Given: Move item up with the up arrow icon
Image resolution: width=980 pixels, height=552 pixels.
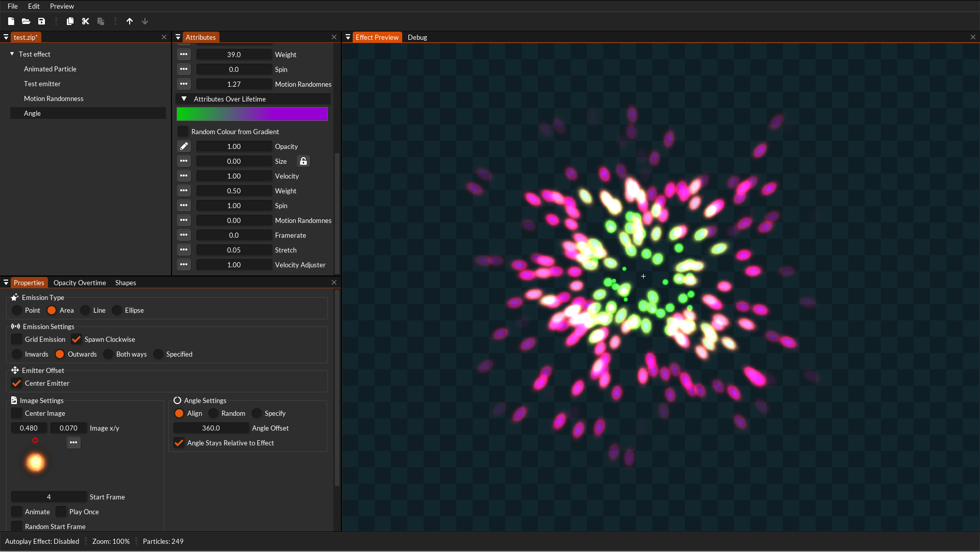Looking at the screenshot, I should (x=130, y=21).
